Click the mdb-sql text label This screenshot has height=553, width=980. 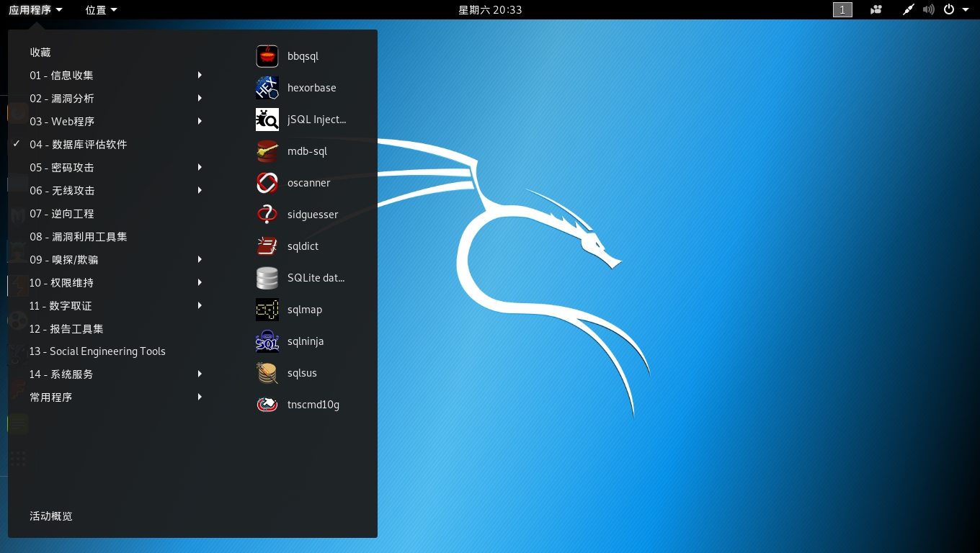pos(307,151)
